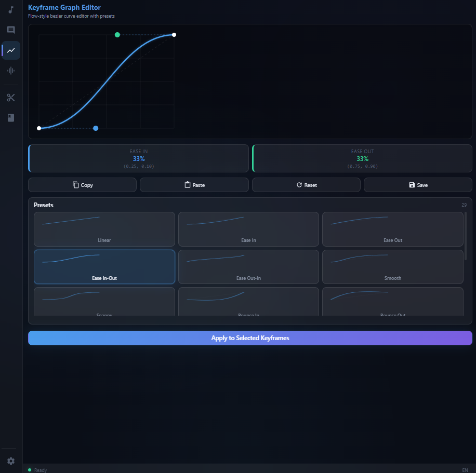The height and width of the screenshot is (473, 476).
Task: Open the book library sidebar icon
Action: coord(11,118)
